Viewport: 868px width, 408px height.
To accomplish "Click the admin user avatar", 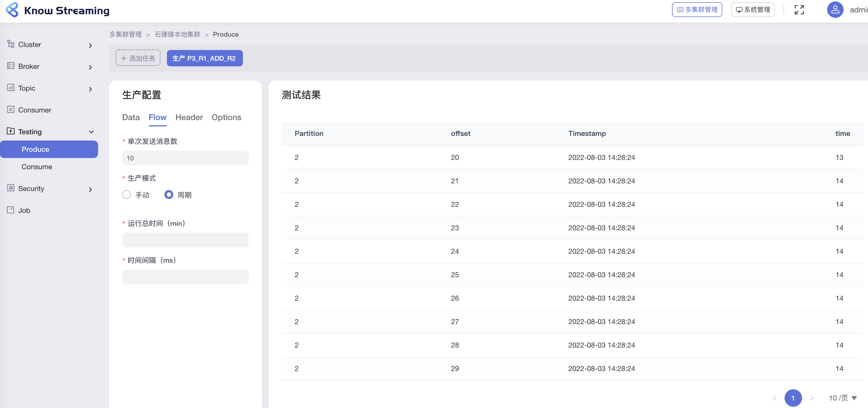I will (835, 10).
